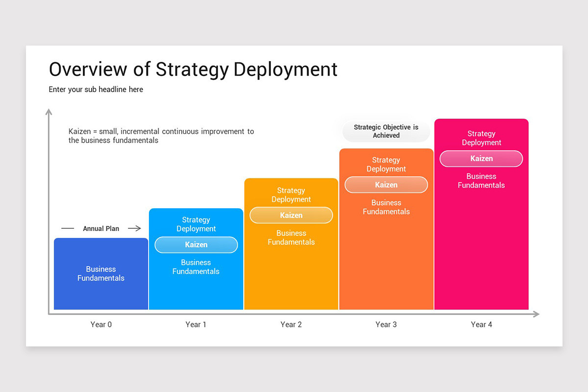The width and height of the screenshot is (588, 392).
Task: Click the Strategic Objective is Achieved badge
Action: pyautogui.click(x=386, y=131)
